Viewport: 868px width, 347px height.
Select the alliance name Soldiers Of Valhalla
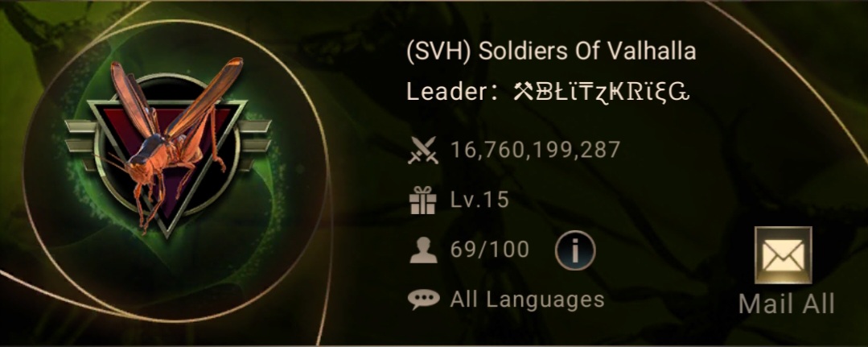click(586, 52)
